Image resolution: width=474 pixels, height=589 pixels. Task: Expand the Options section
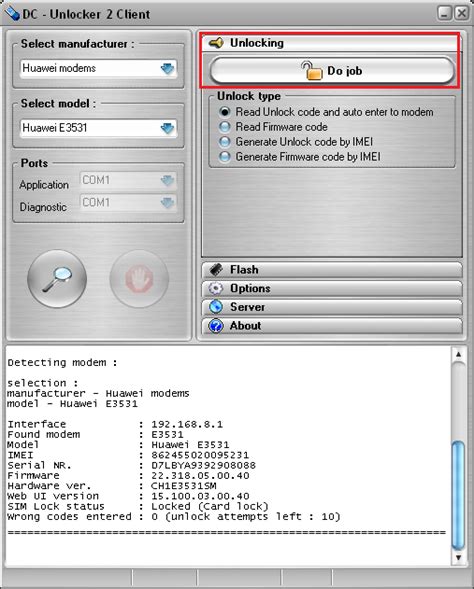coord(332,288)
